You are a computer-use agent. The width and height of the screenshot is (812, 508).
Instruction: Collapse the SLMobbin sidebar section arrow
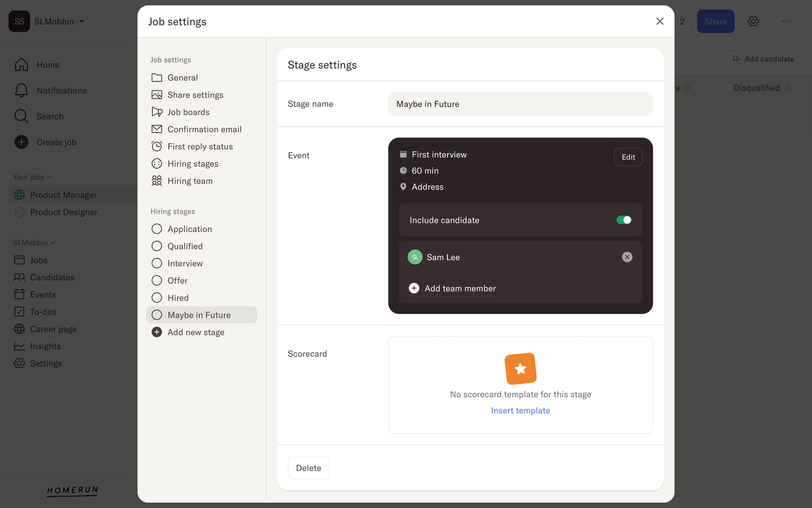(x=53, y=243)
